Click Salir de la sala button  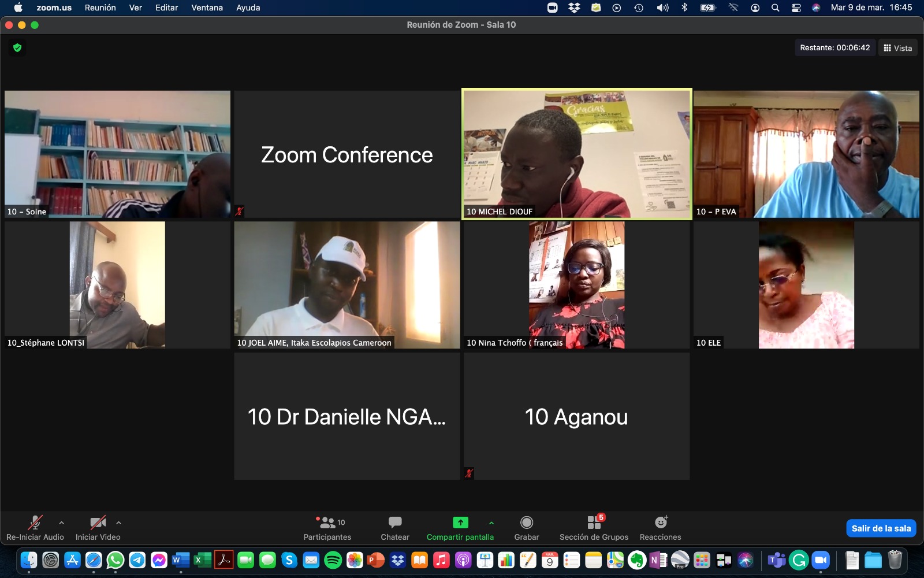pyautogui.click(x=881, y=528)
